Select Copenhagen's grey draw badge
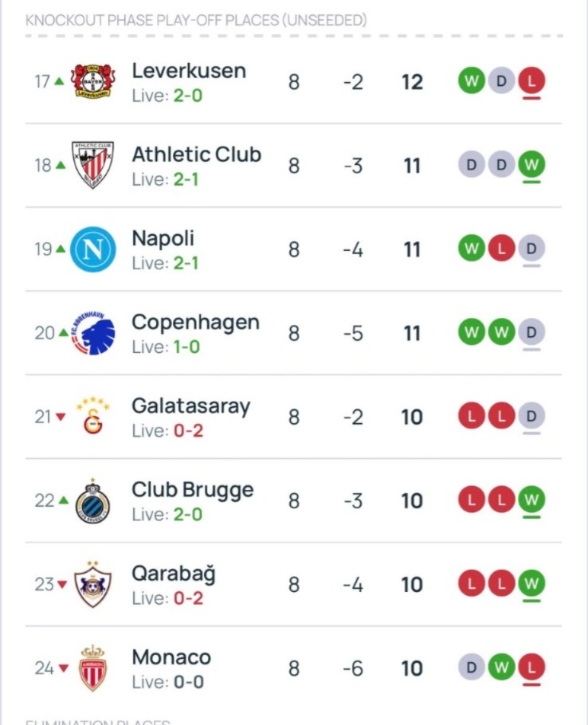This screenshot has width=588, height=725. pyautogui.click(x=531, y=332)
